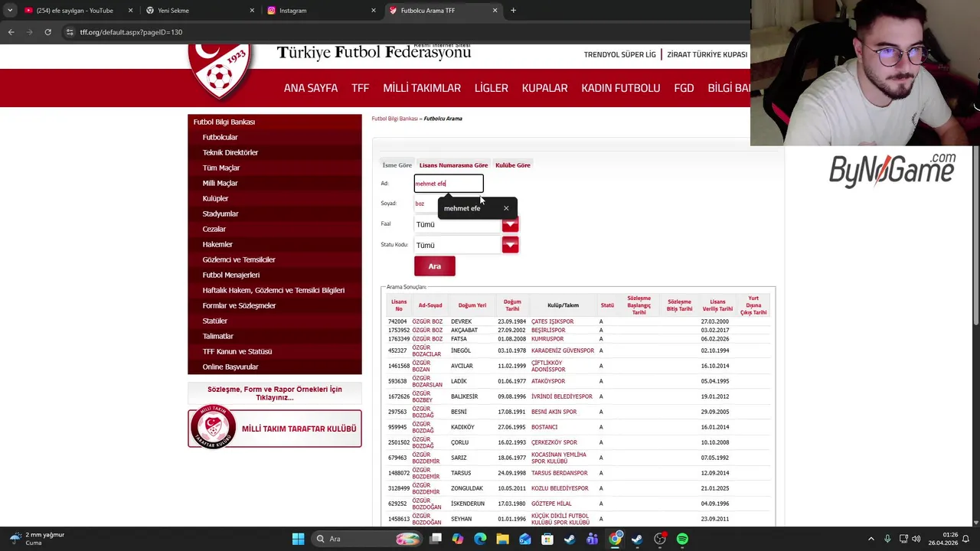
Task: Click Futbol Bilgi Bankası breadcrumb link
Action: pyautogui.click(x=395, y=119)
